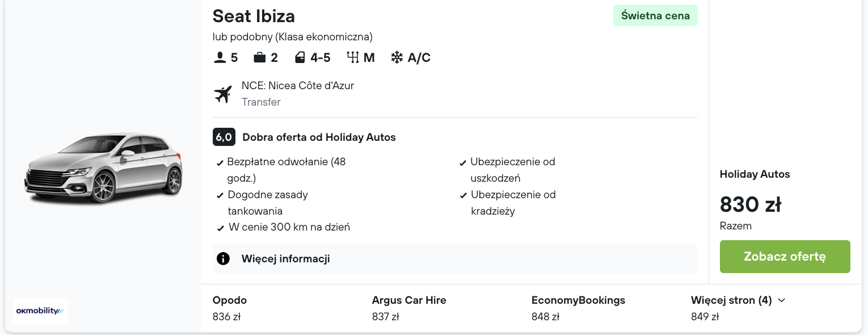Open the Opodo 836 zł offer

230,308
